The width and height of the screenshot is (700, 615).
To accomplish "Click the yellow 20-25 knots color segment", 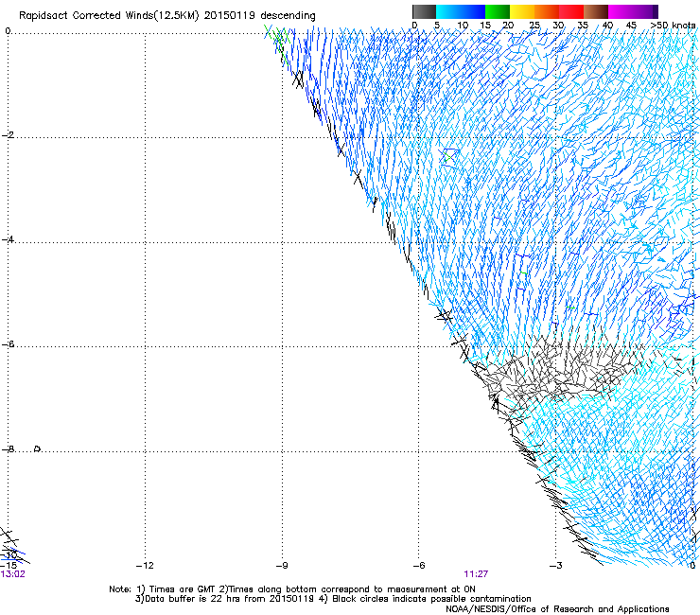I will tap(522, 11).
